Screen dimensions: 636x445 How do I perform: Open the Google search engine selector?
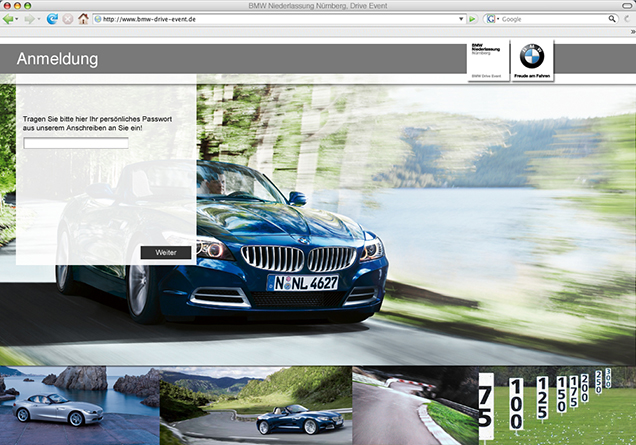(x=492, y=19)
